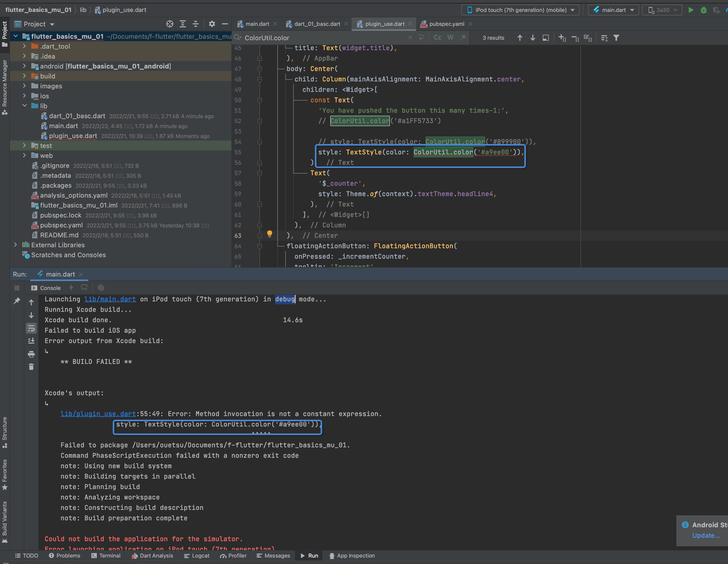The height and width of the screenshot is (564, 728).
Task: Click the Debug bug icon
Action: pos(703,10)
